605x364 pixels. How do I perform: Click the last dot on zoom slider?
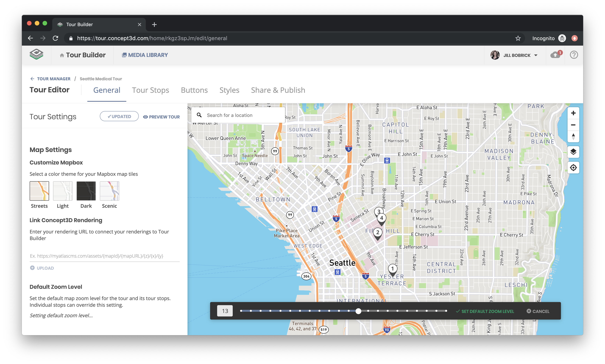[x=446, y=311]
